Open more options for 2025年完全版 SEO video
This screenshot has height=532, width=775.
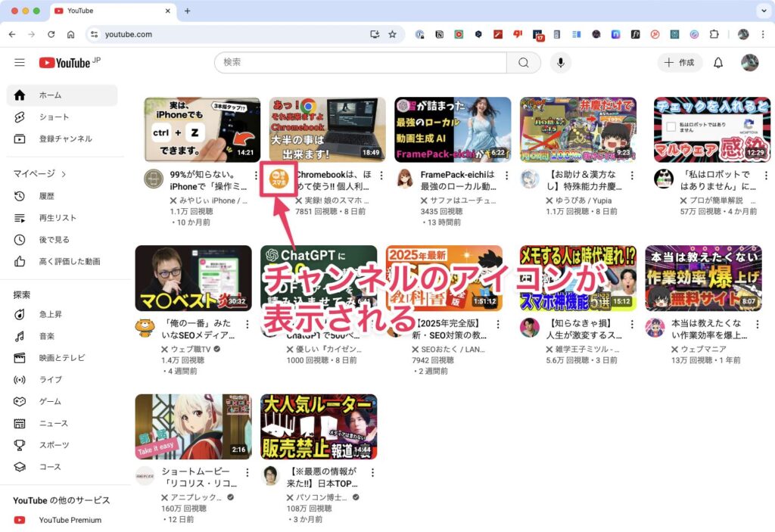(498, 324)
